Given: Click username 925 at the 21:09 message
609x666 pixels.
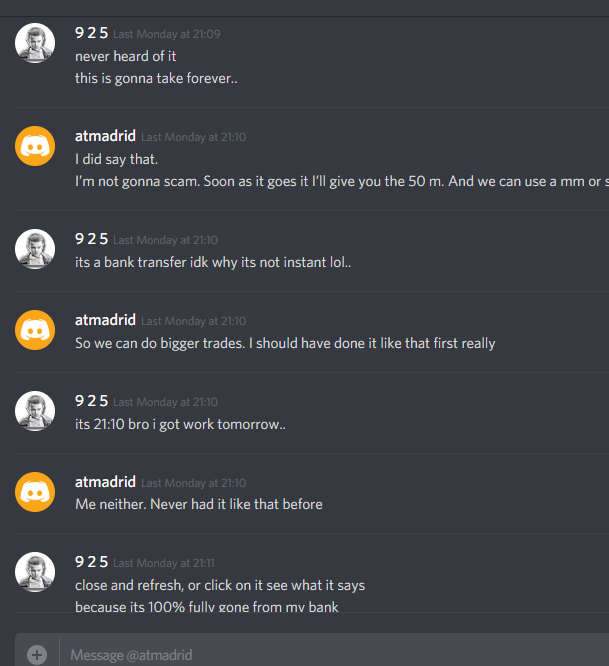Looking at the screenshot, I should click(x=91, y=33).
